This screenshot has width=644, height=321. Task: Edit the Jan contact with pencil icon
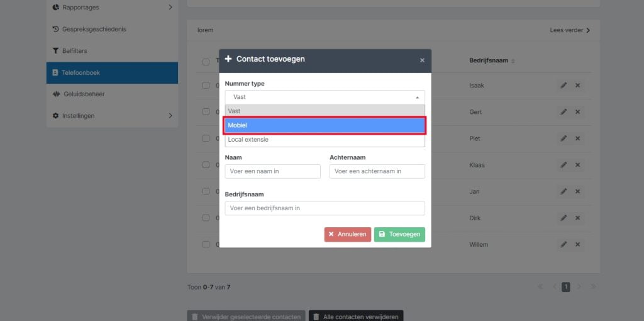pyautogui.click(x=563, y=191)
